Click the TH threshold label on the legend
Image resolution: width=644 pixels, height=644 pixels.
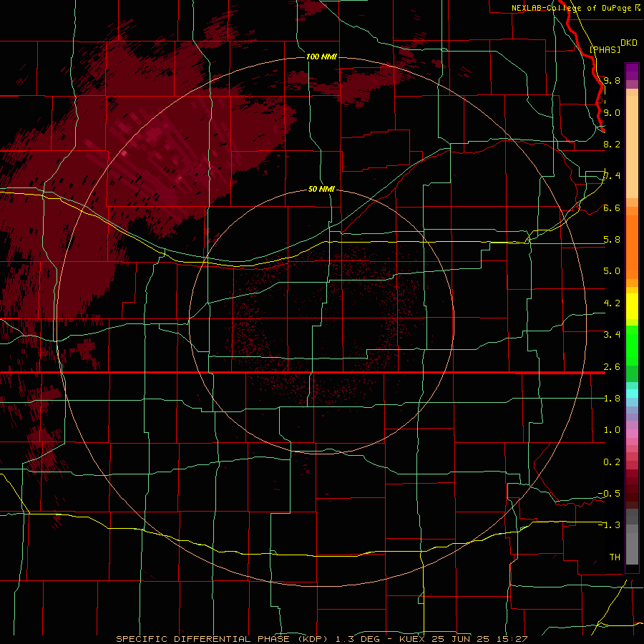615,557
